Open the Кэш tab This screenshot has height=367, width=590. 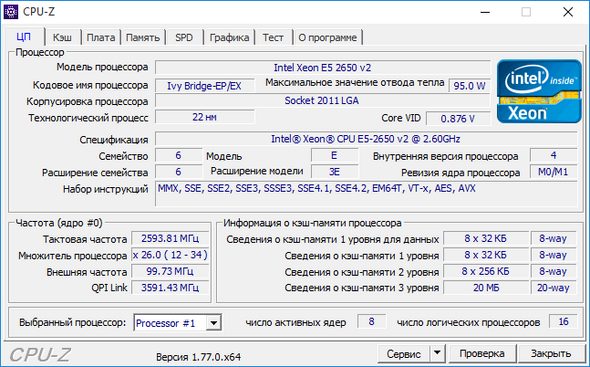click(62, 38)
